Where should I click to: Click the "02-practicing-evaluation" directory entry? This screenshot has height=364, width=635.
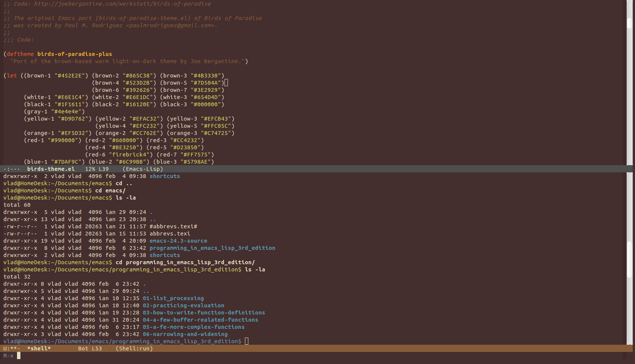pos(184,305)
